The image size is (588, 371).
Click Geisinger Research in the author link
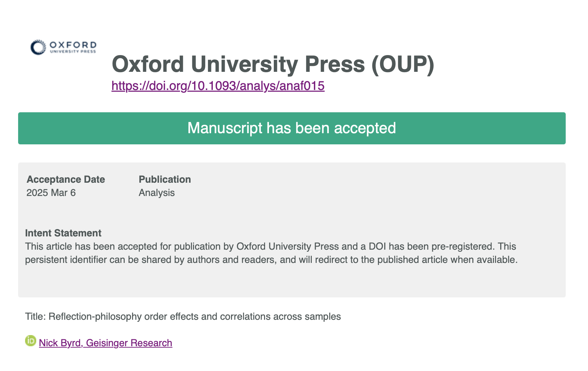coord(129,343)
